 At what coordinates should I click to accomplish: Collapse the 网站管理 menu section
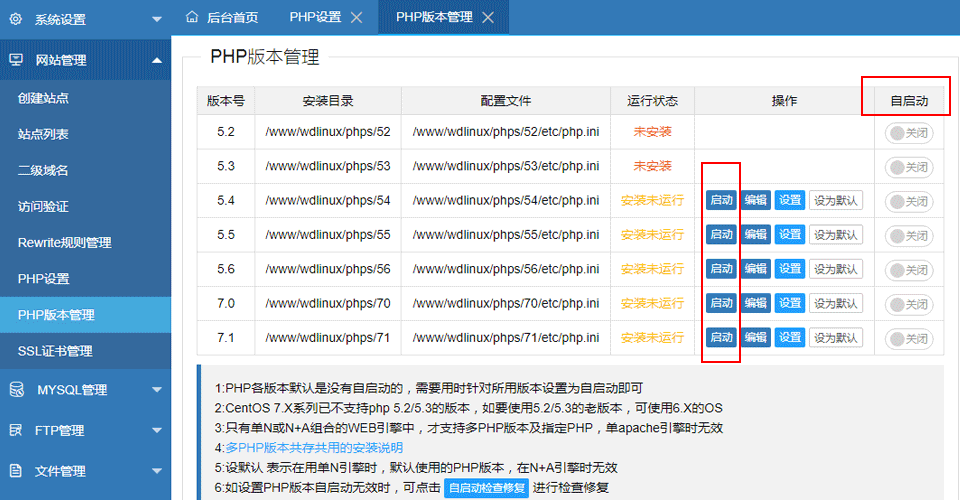point(157,60)
